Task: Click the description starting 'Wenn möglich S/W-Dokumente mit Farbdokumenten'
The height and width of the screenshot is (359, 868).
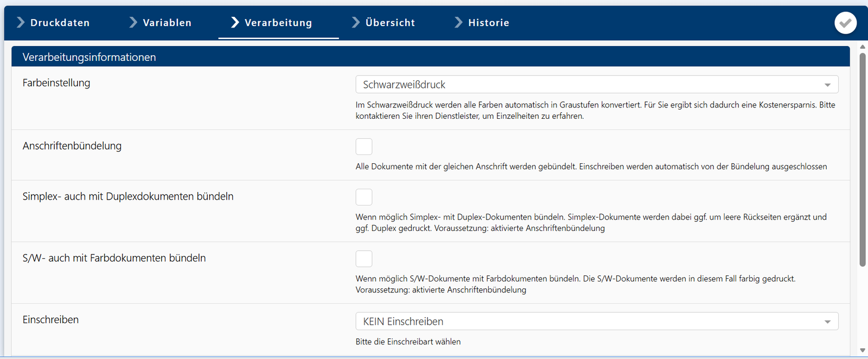Action: pyautogui.click(x=576, y=284)
